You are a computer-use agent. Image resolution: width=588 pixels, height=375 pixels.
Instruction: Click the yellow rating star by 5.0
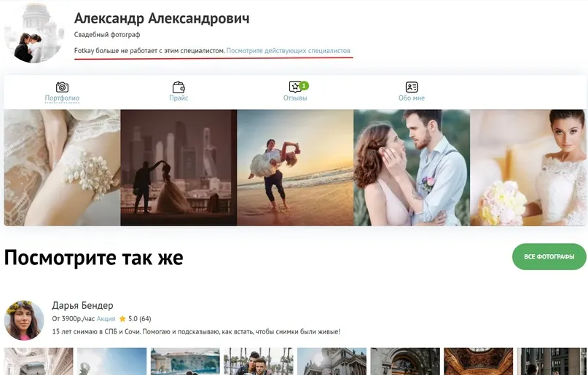[x=122, y=319]
